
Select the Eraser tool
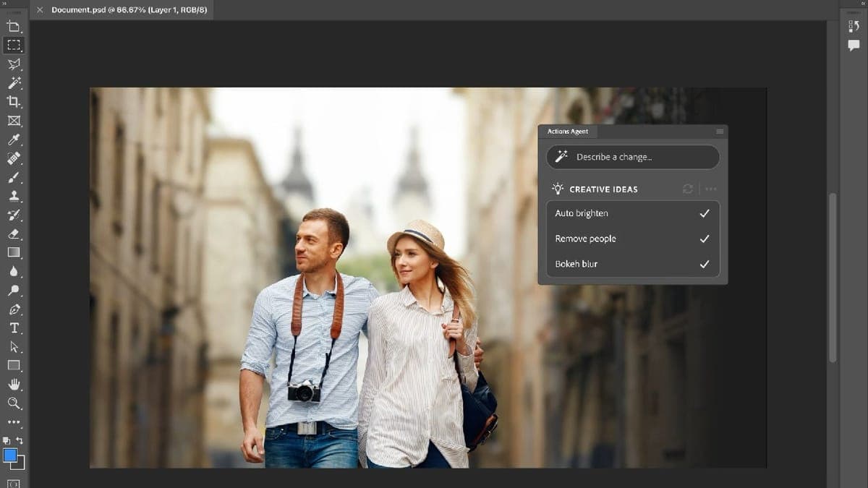[14, 234]
